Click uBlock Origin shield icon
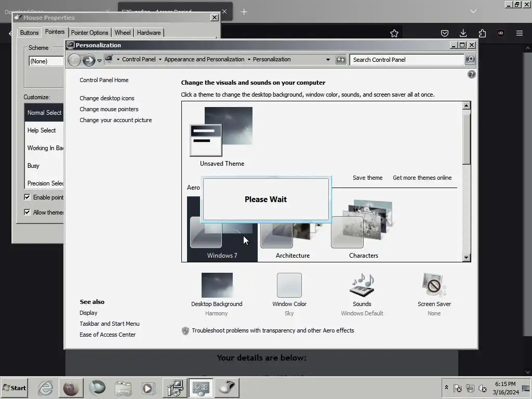532x399 pixels. tap(500, 33)
